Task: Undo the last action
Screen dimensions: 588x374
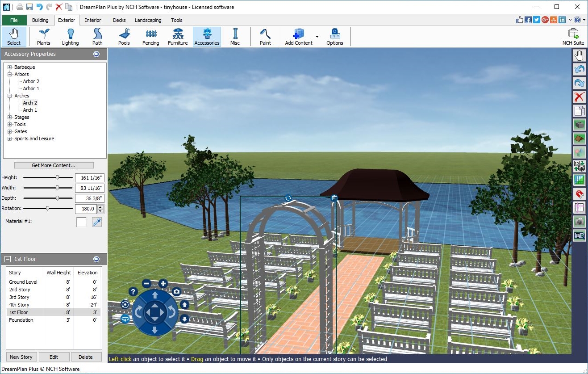Action: coord(579,69)
